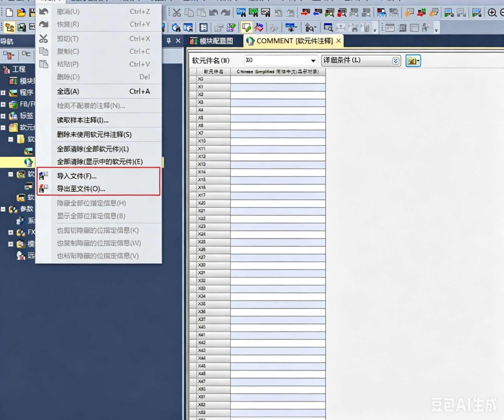
Task: Expand the 程序 tree node
Action: [3, 93]
